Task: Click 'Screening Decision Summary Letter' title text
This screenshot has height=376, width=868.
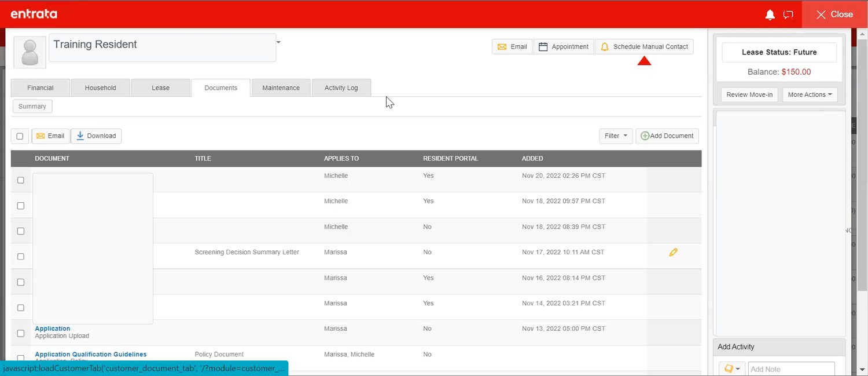Action: point(247,252)
